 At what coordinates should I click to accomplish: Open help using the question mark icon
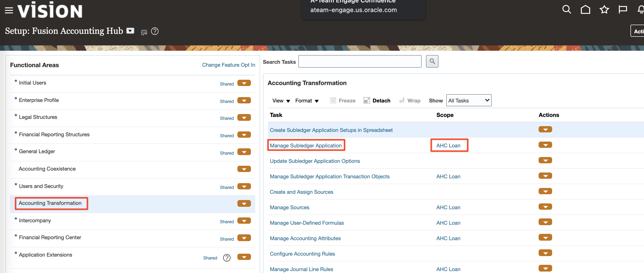point(154,31)
